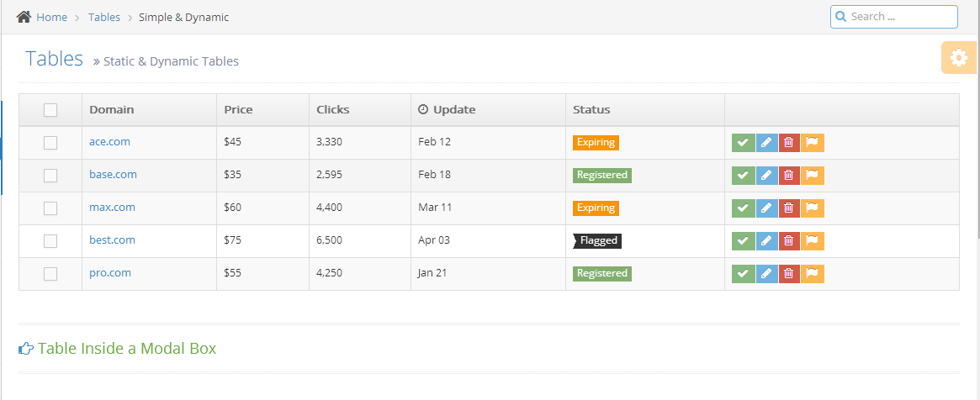Screen dimensions: 980x400
Task: Delete pro.com using the trash icon
Action: tap(789, 274)
